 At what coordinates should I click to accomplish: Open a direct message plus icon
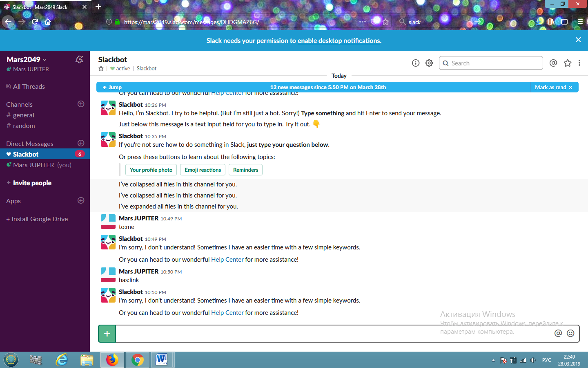[x=81, y=143]
